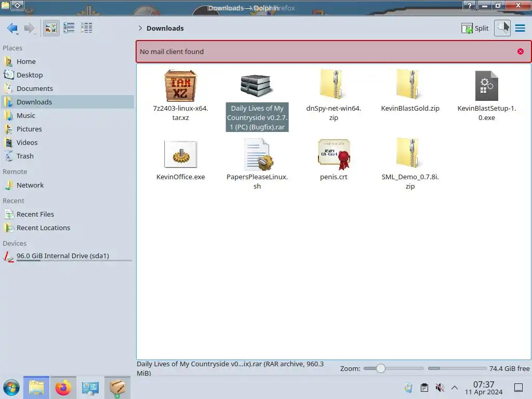
Task: Go back with the blue back arrow
Action: coord(12,28)
